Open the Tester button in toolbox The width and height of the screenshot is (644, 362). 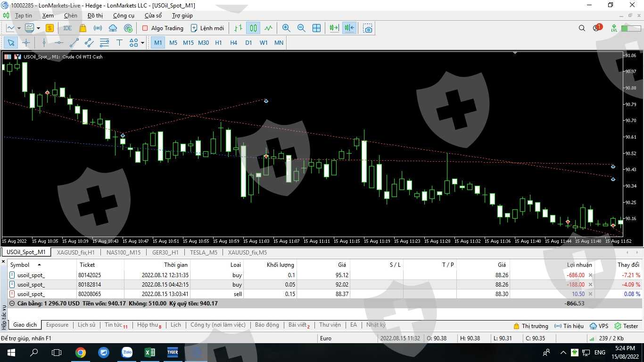point(626,326)
